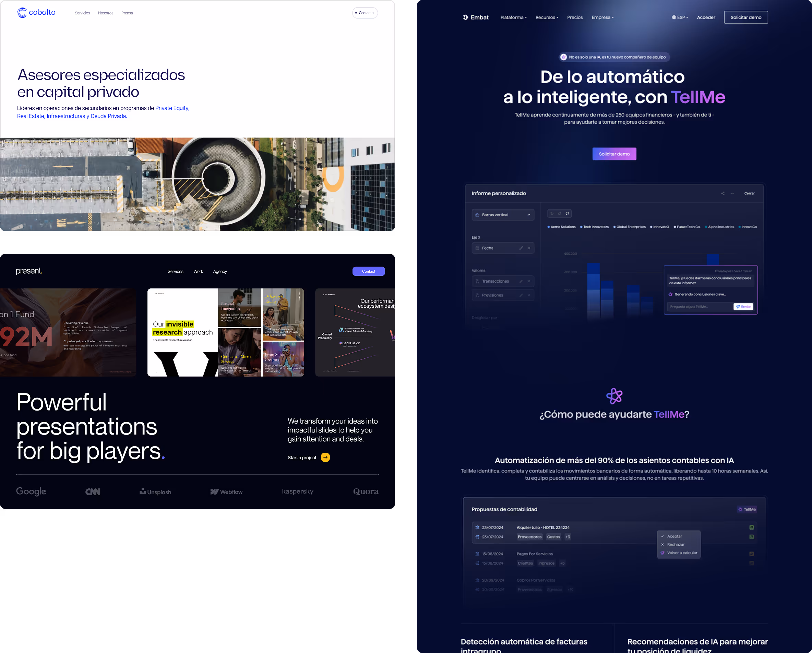Image resolution: width=812 pixels, height=653 pixels.
Task: Open the Our invisible research approach slide
Action: tap(226, 333)
